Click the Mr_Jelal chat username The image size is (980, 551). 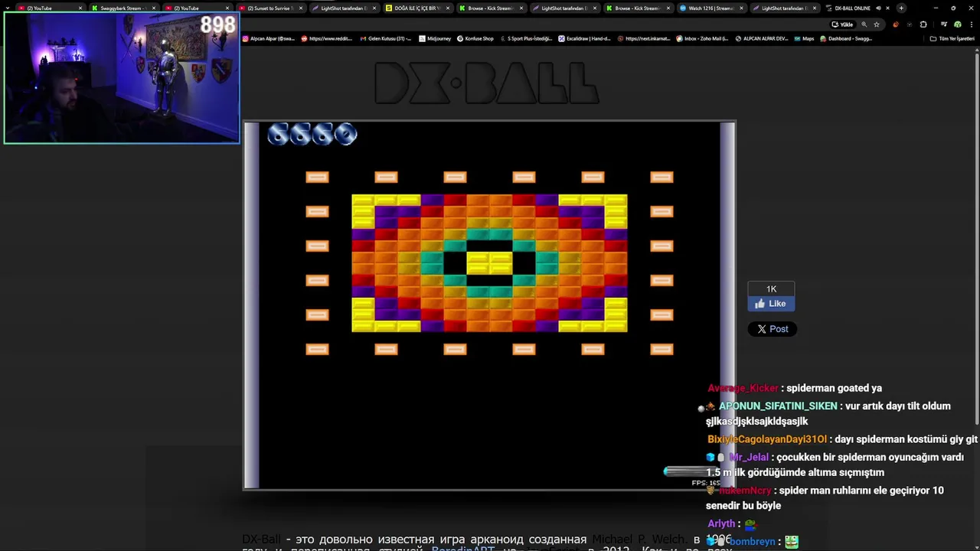(x=748, y=458)
